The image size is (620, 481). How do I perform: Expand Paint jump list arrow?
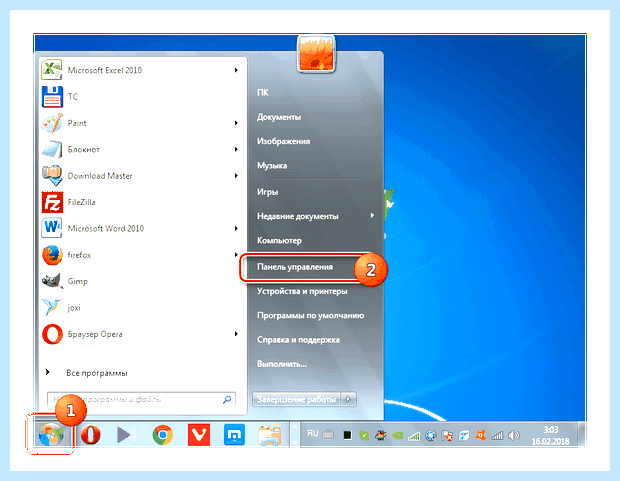tap(236, 123)
